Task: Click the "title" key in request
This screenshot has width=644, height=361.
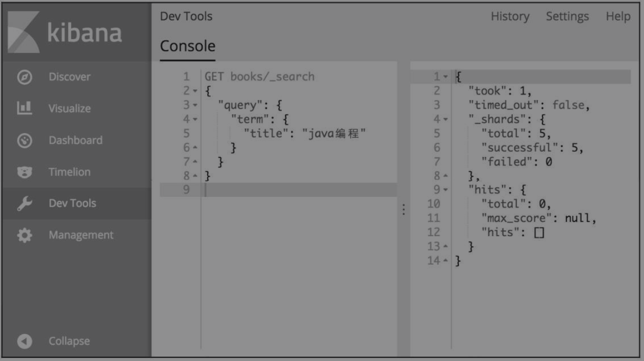Action: 265,134
